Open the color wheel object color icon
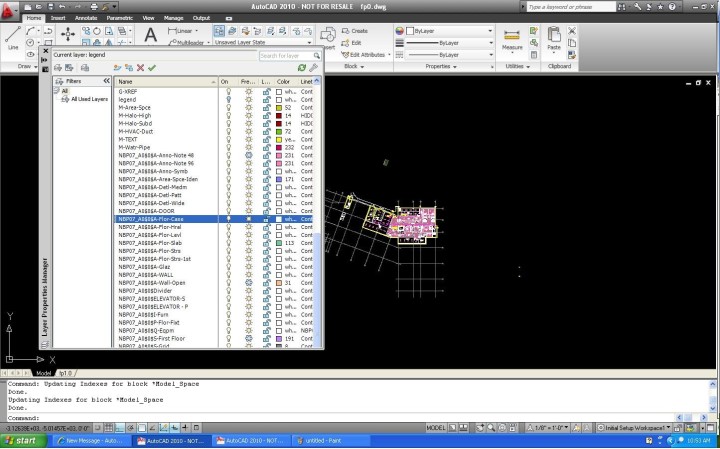720x449 pixels. (x=399, y=31)
